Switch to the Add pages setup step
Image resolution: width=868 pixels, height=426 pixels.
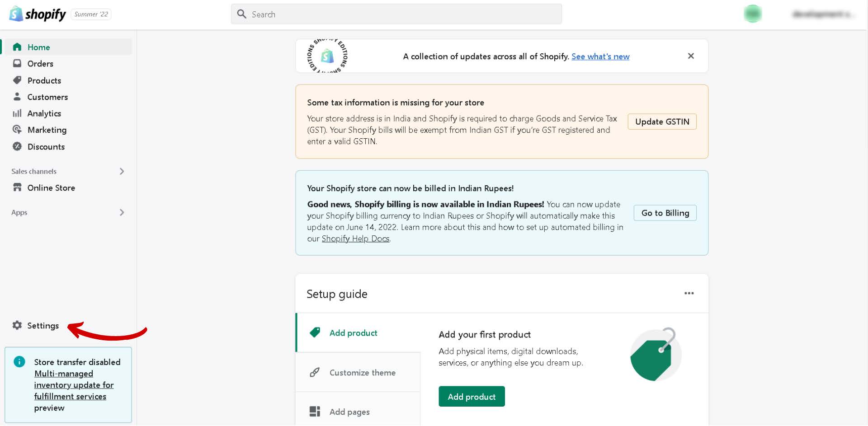[x=349, y=412]
